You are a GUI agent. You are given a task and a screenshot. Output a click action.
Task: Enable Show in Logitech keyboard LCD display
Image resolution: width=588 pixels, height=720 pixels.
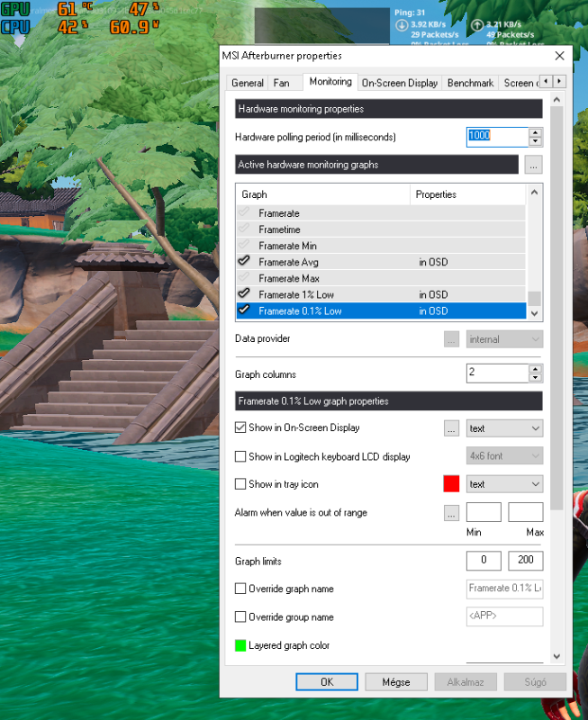[240, 456]
